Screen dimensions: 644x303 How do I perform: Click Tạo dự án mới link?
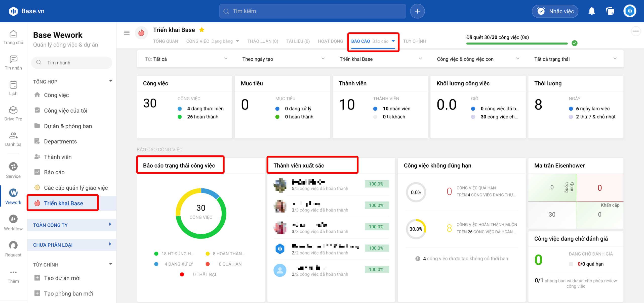click(62, 278)
